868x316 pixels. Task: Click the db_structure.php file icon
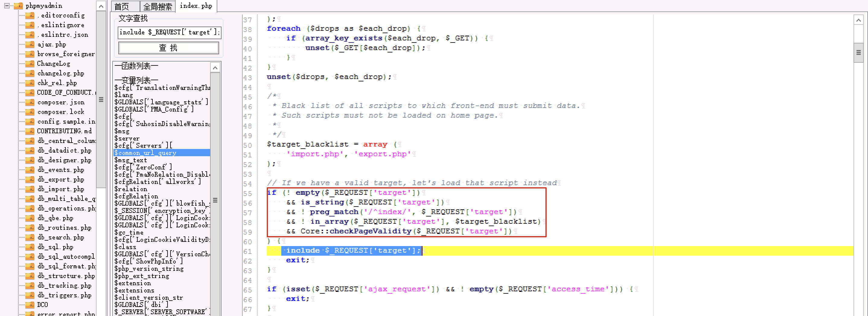coord(30,276)
